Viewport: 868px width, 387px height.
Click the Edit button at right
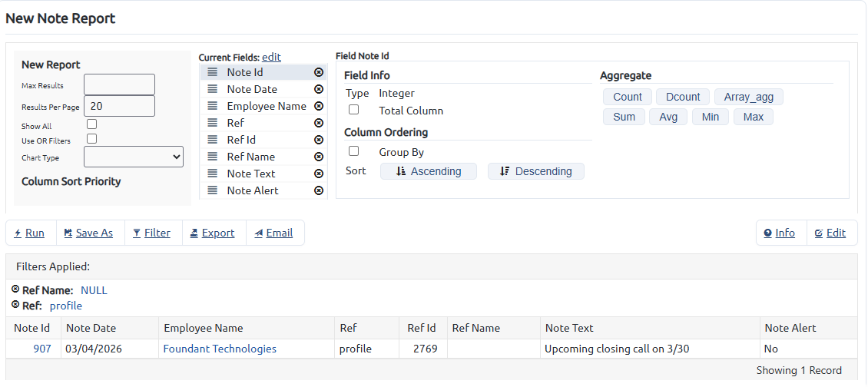click(x=830, y=233)
